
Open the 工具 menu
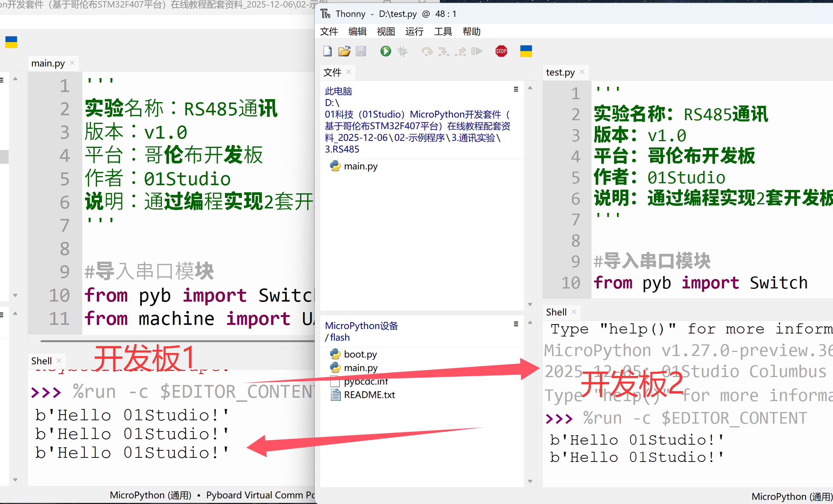point(443,32)
